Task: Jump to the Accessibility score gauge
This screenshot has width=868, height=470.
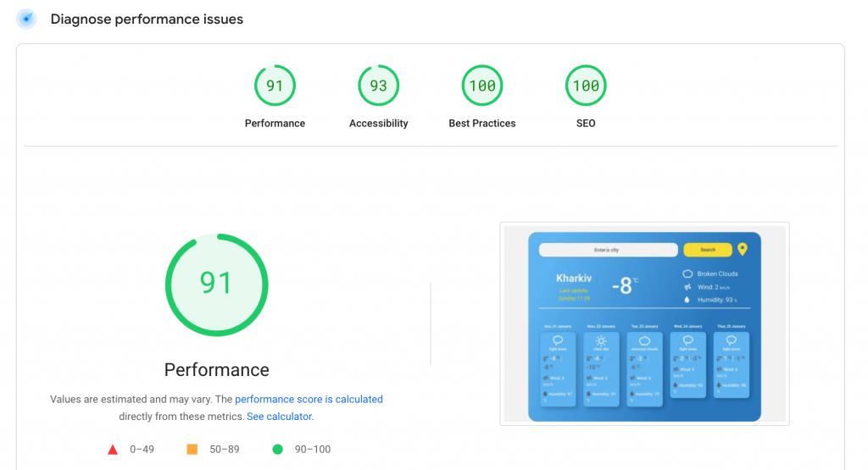Action: [378, 86]
